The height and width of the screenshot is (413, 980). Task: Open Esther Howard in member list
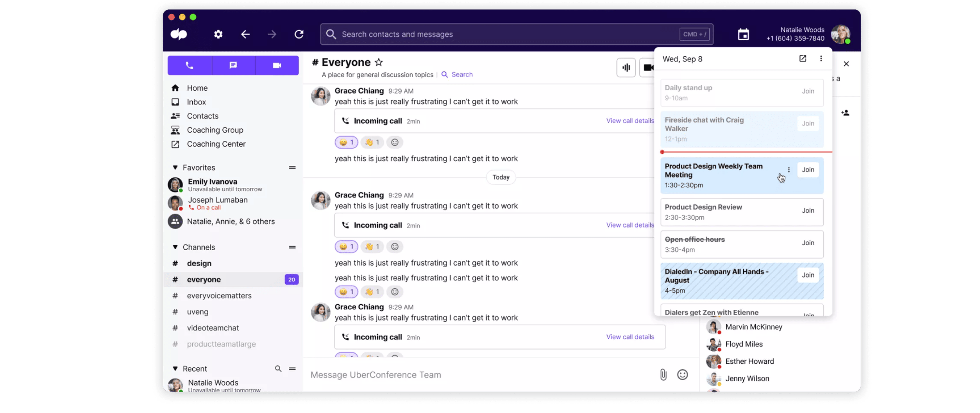[740, 362]
